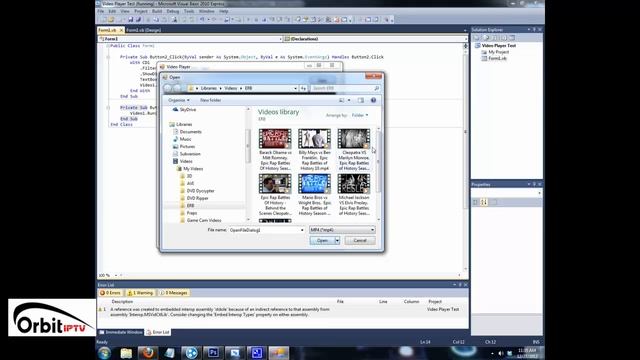
Task: Open the address bar history dropdown
Action: [295, 88]
